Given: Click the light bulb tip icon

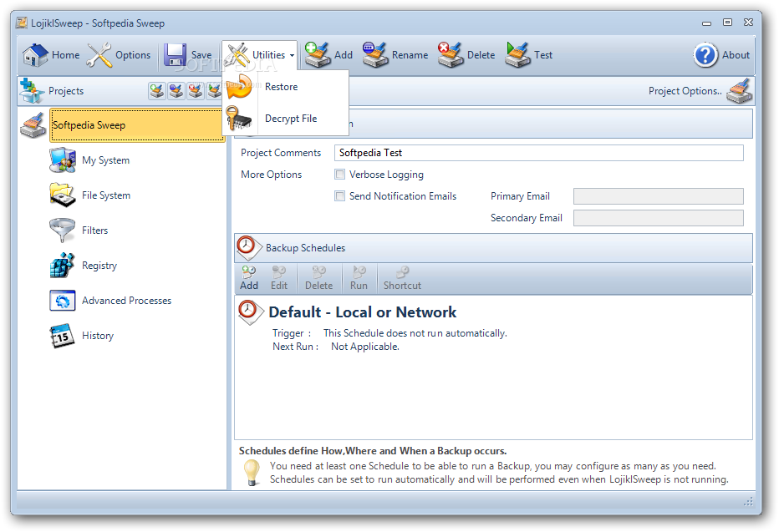Looking at the screenshot, I should (252, 473).
